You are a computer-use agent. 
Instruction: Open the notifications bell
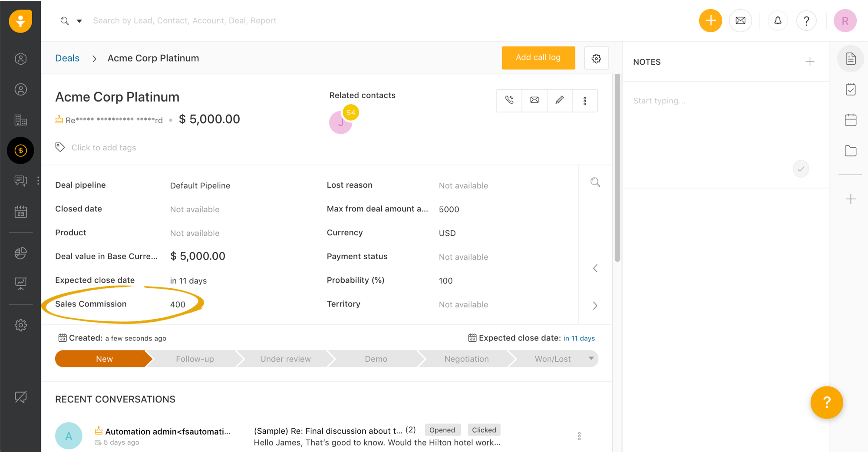click(778, 20)
